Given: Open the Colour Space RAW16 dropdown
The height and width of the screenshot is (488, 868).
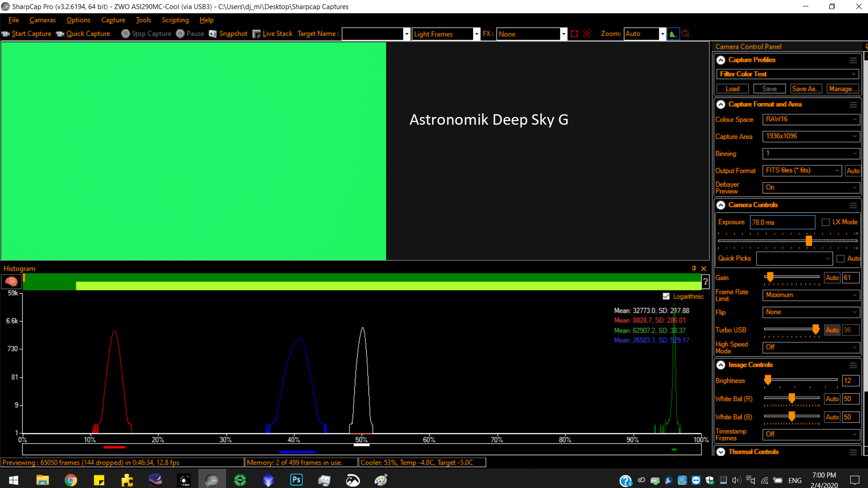Looking at the screenshot, I should (811, 119).
